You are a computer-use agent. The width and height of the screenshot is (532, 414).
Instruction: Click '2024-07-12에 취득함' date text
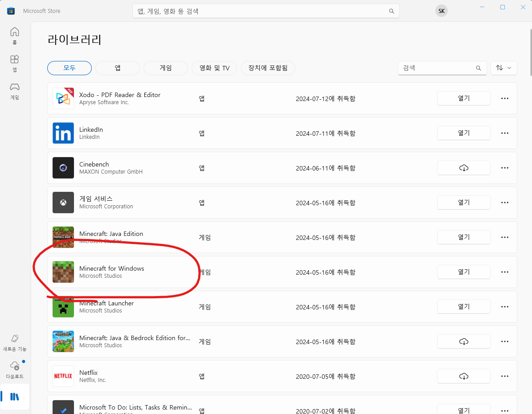(x=325, y=99)
